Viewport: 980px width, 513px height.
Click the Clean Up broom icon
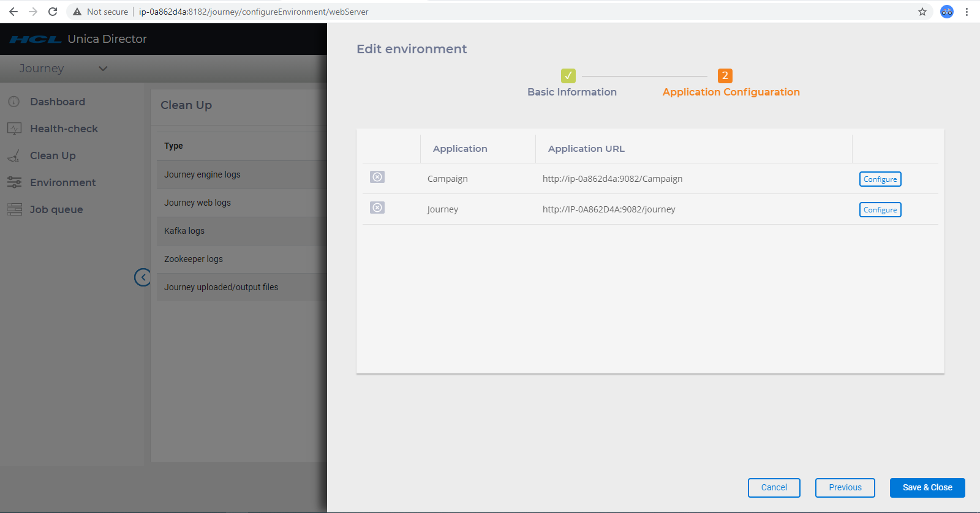point(14,155)
